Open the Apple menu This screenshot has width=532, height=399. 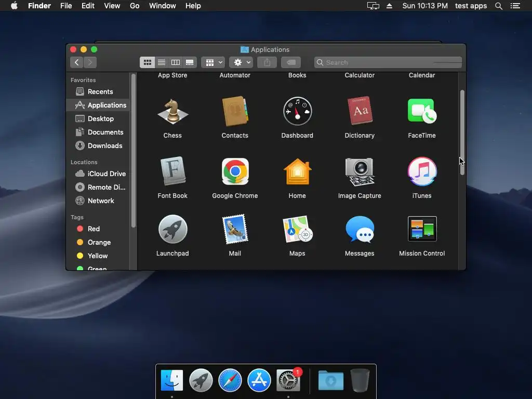tap(14, 6)
